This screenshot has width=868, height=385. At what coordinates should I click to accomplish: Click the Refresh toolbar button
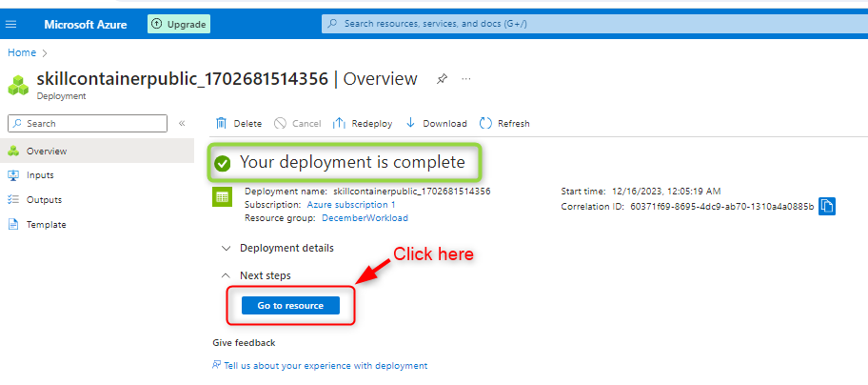click(x=504, y=124)
